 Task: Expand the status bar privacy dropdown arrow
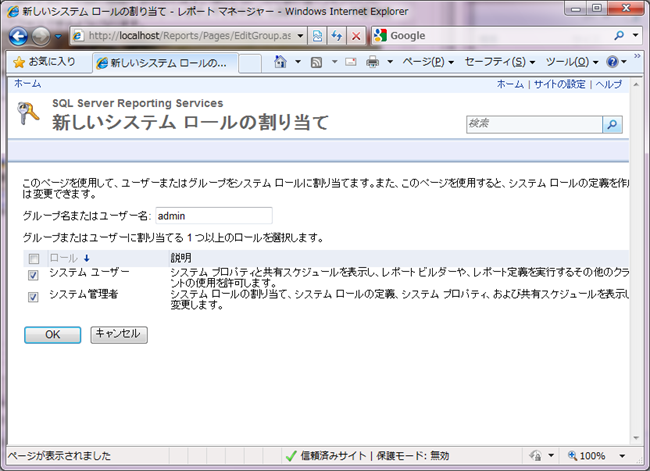coord(551,456)
